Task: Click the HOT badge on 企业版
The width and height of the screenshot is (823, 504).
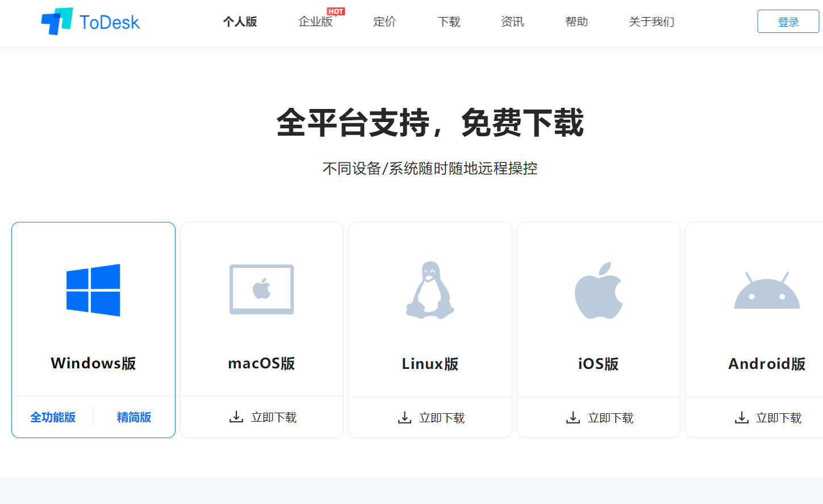Action: click(x=336, y=11)
